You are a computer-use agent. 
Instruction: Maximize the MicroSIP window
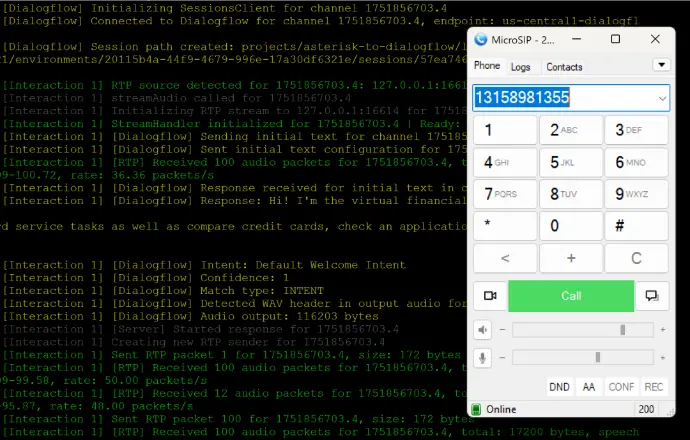click(615, 39)
